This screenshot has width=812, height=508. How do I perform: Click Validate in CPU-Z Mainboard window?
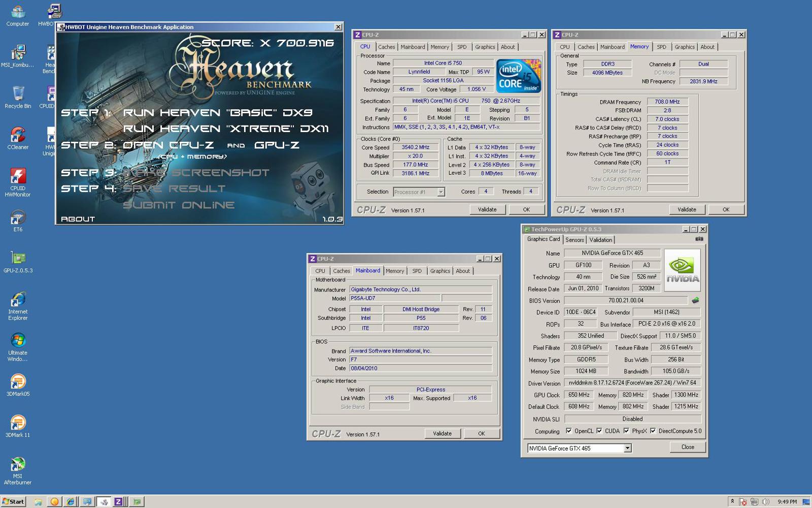pos(442,433)
